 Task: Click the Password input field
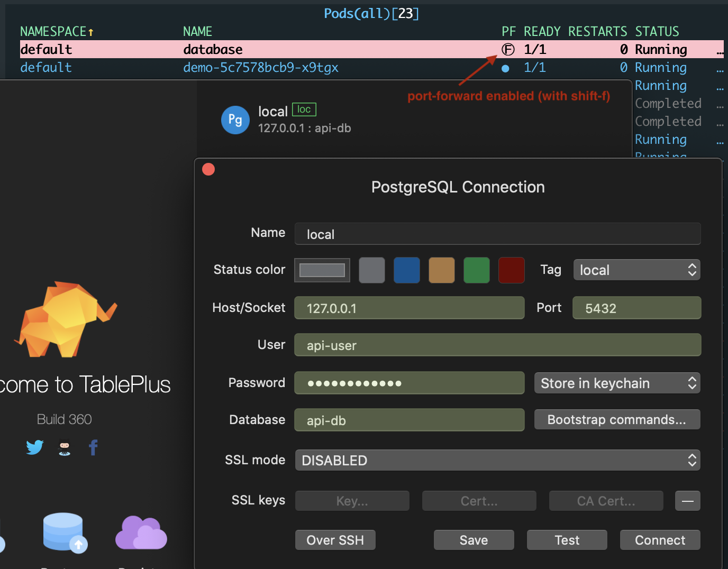point(410,383)
